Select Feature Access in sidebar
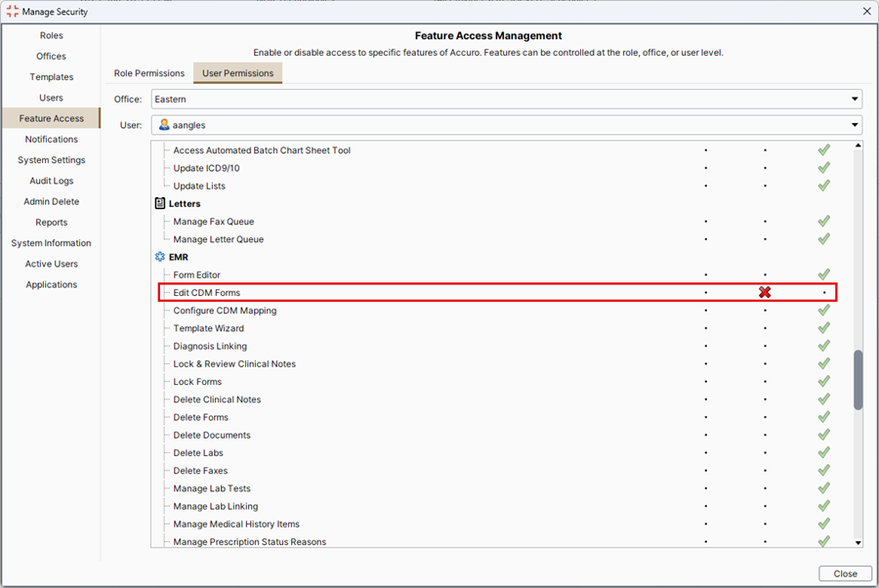The height and width of the screenshot is (588, 879). click(x=51, y=118)
